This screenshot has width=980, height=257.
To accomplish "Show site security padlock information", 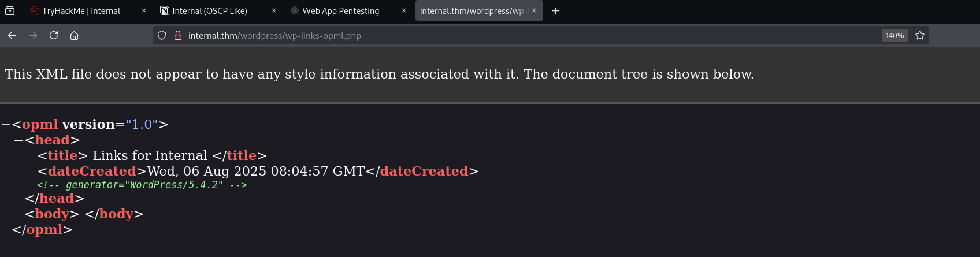I will coord(178,35).
